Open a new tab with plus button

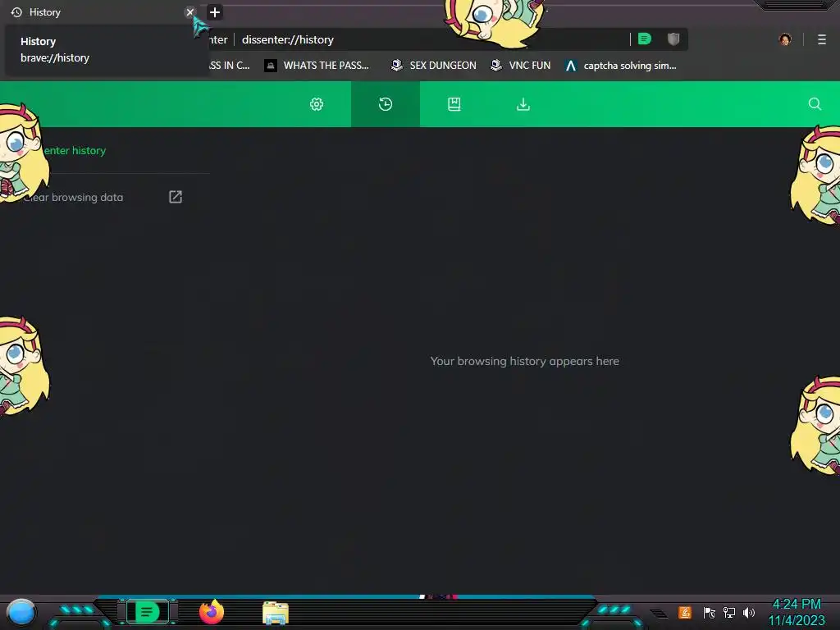[x=215, y=12]
